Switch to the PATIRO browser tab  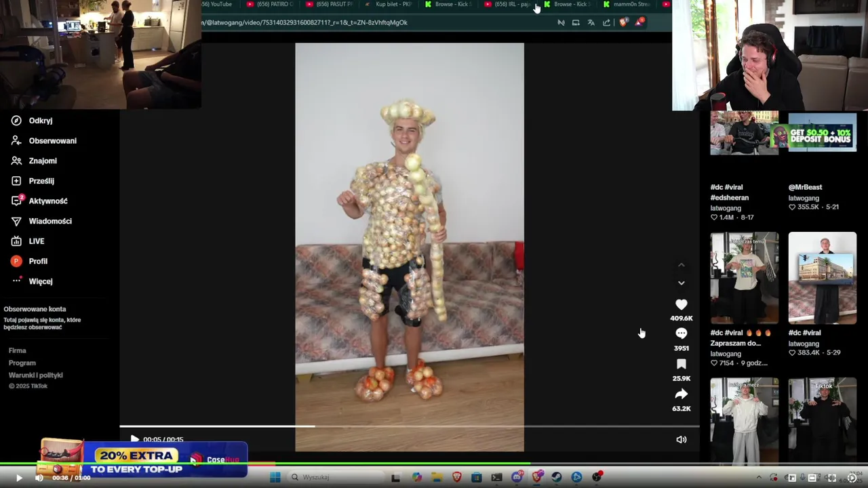[270, 4]
